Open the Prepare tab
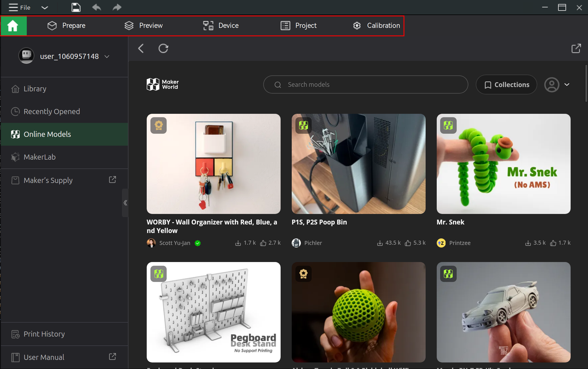Image resolution: width=588 pixels, height=369 pixels. click(66, 26)
